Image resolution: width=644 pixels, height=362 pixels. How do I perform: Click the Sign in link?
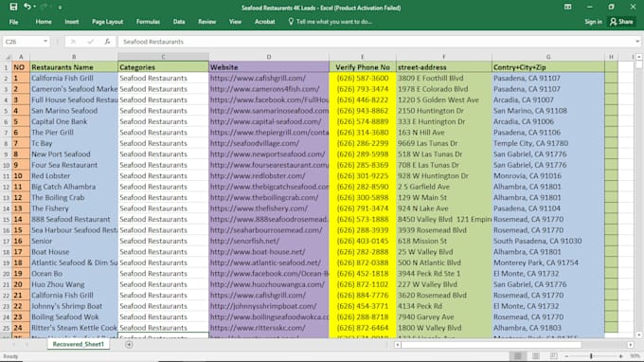point(593,22)
